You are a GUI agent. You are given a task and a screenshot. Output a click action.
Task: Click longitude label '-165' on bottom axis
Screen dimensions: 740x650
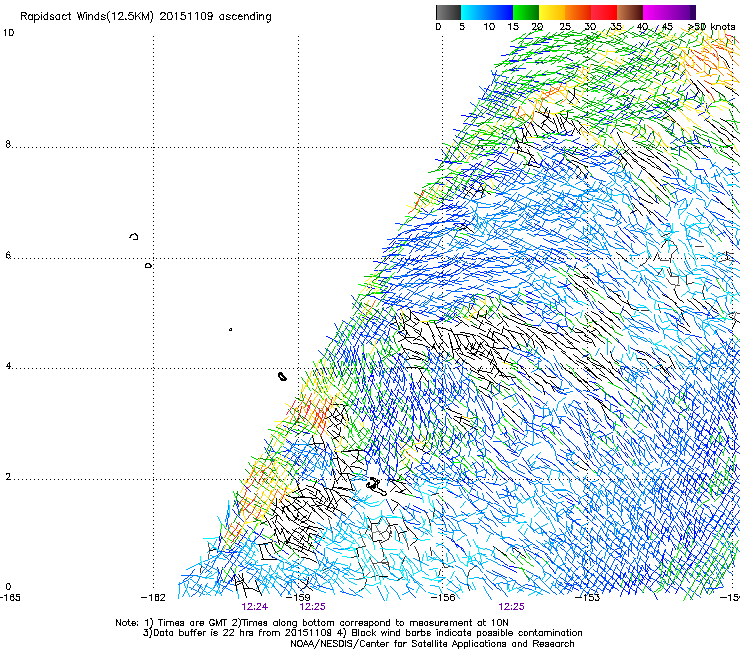10,598
